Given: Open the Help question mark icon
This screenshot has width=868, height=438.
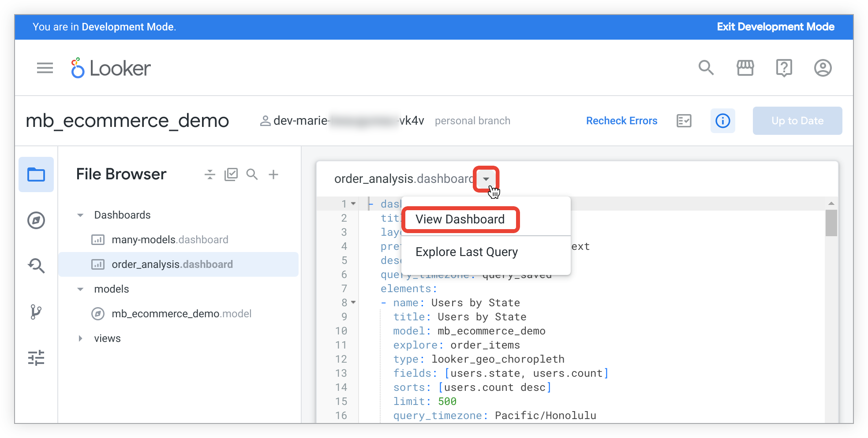Looking at the screenshot, I should coord(784,68).
